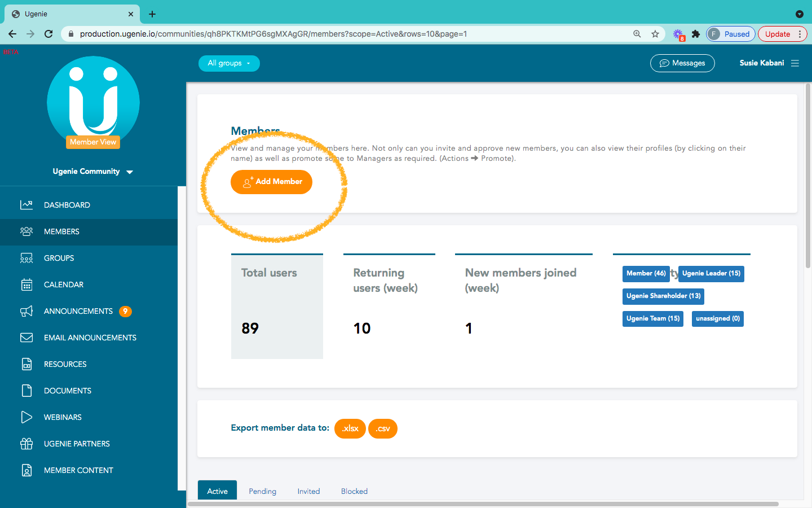Click the Paused profile button

(731, 34)
